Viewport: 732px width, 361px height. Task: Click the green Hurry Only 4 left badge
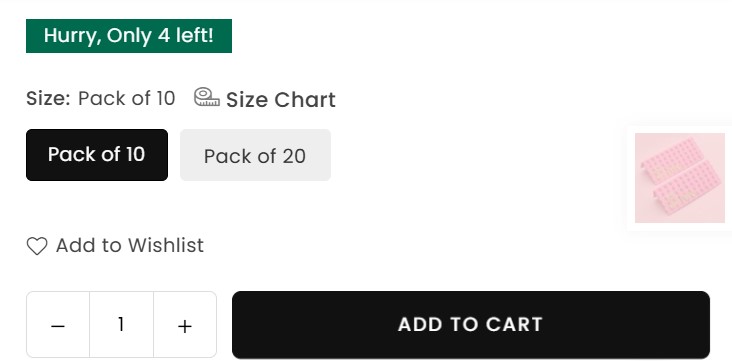[129, 36]
